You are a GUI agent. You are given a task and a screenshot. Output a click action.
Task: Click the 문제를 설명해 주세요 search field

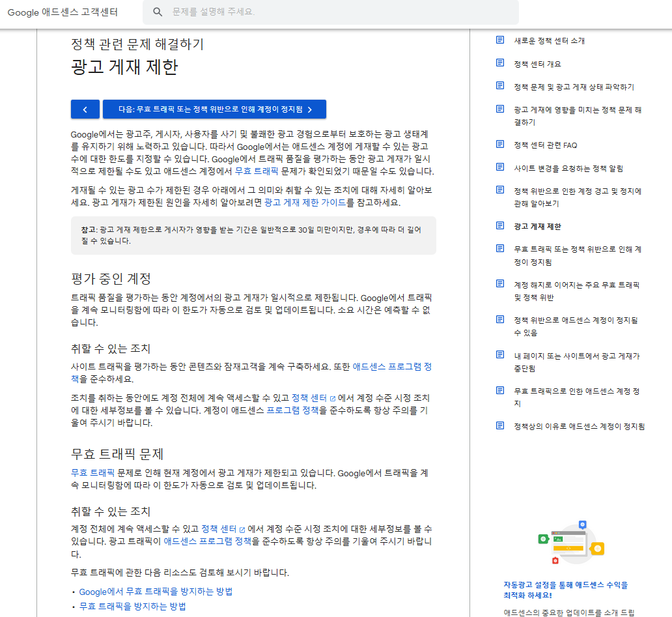point(260,12)
